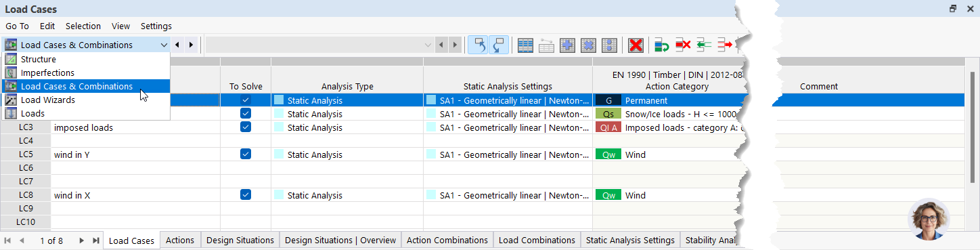Select Imperfections in the dropdown list
Image resolution: width=980 pixels, height=250 pixels.
[85, 73]
